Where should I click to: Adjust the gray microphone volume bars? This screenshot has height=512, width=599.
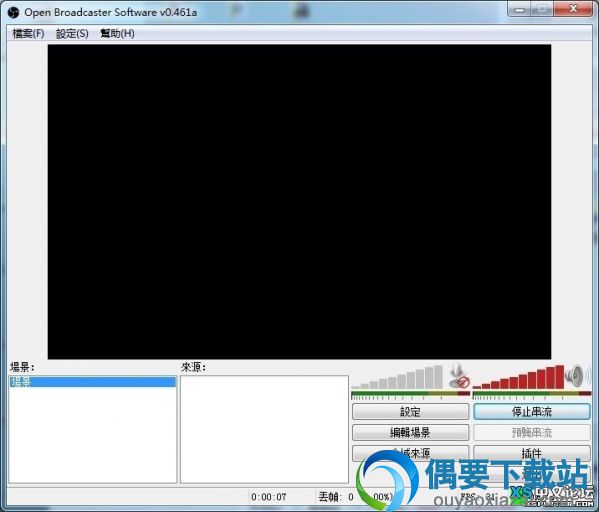[x=397, y=377]
